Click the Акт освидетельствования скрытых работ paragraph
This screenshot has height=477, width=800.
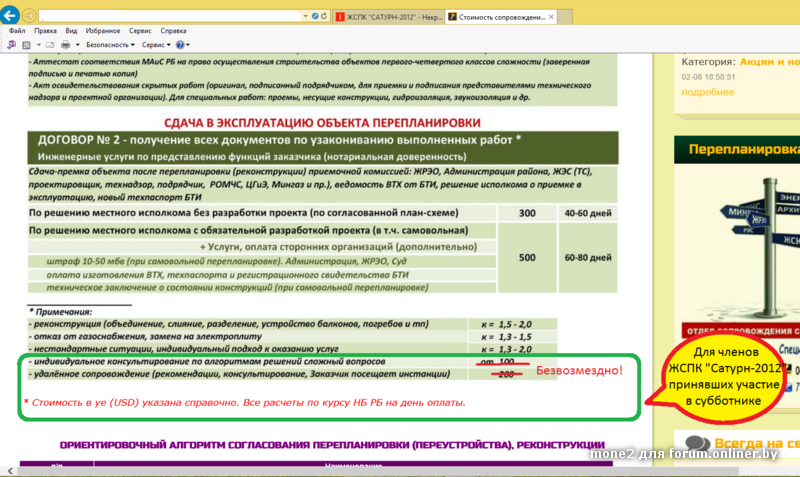(310, 91)
